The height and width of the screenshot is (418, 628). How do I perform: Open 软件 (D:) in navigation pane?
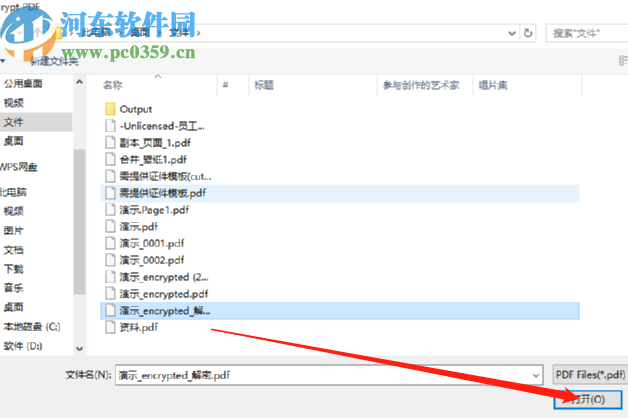[23, 346]
